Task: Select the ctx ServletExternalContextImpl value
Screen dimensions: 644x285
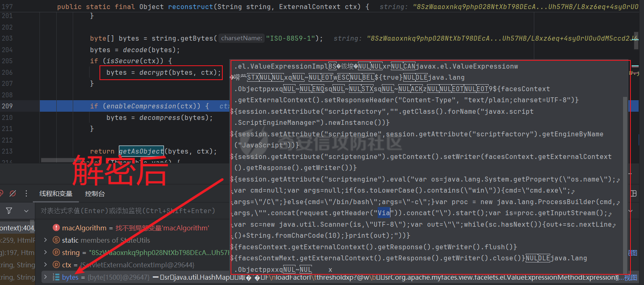Action: click(137, 265)
